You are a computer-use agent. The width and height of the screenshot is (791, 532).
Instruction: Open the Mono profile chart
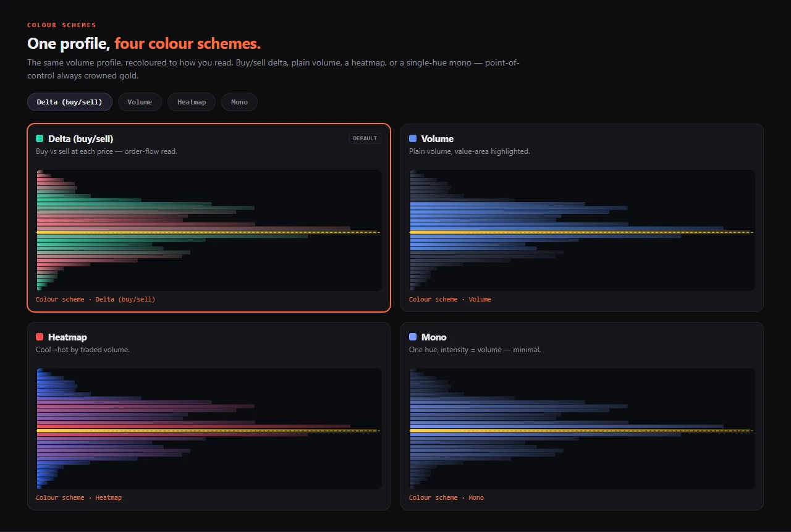pos(582,428)
